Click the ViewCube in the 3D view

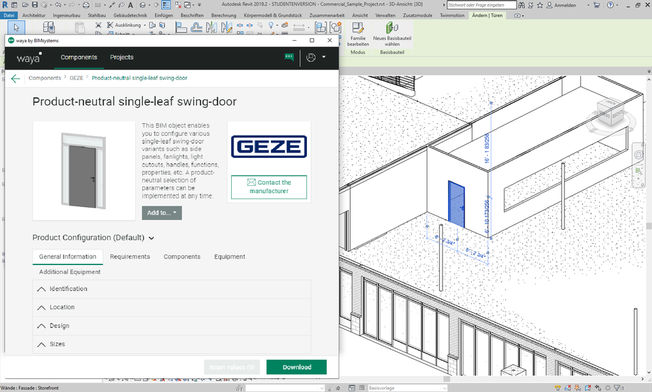pos(610,113)
